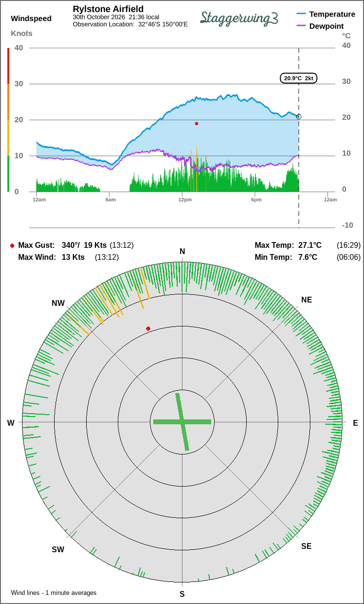Click the blue Temperature legend line

point(301,14)
